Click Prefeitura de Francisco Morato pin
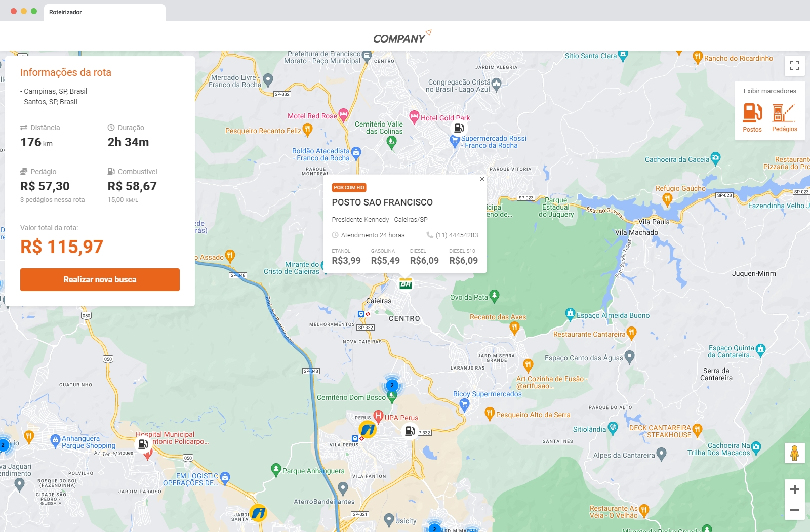This screenshot has width=810, height=532. (x=367, y=56)
